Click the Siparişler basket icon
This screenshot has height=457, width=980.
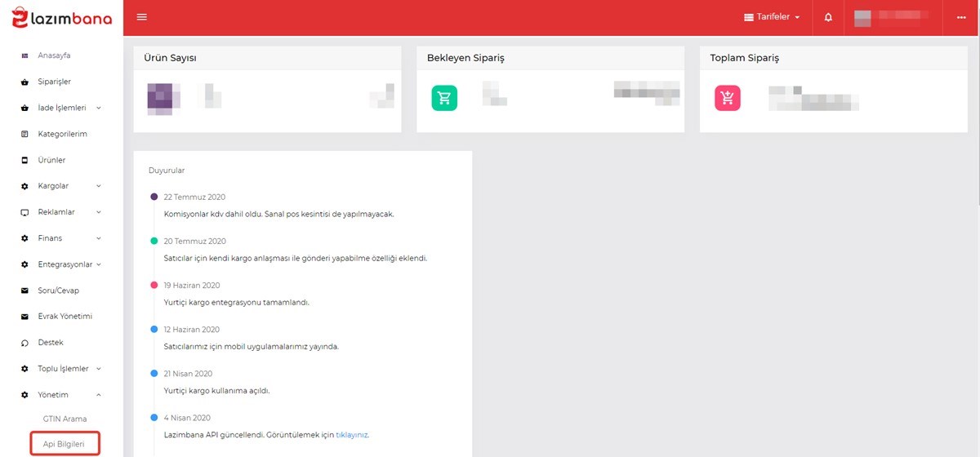click(24, 82)
